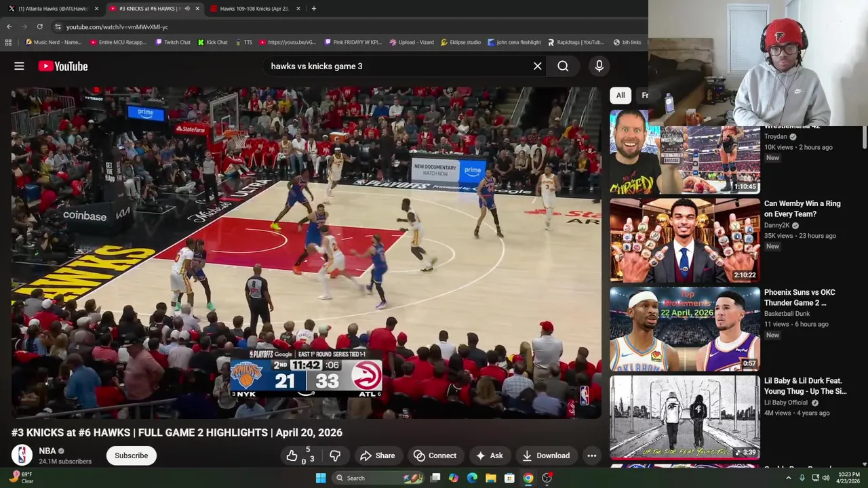Go back in browser history
Viewport: 868px width, 488px height.
point(9,26)
